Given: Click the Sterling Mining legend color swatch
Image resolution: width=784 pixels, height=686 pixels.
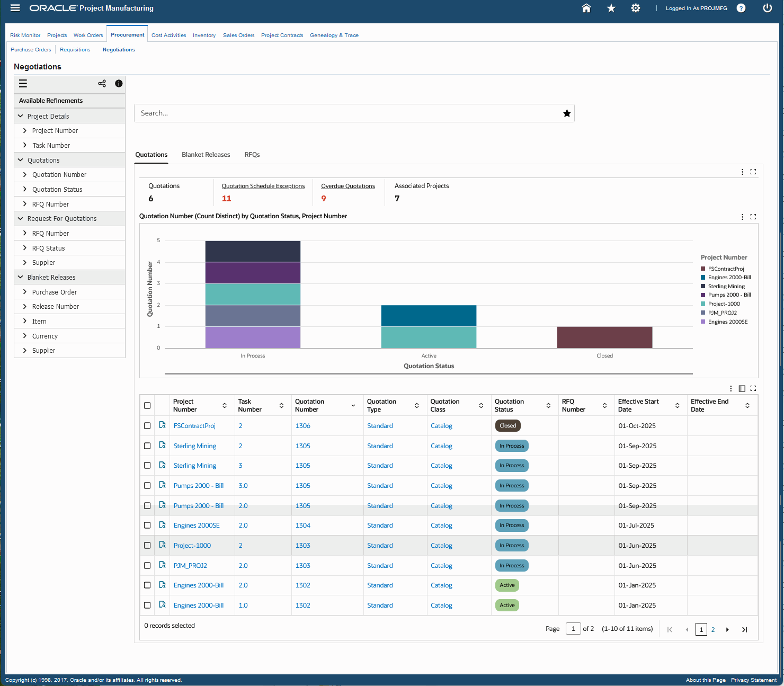Looking at the screenshot, I should pos(703,287).
